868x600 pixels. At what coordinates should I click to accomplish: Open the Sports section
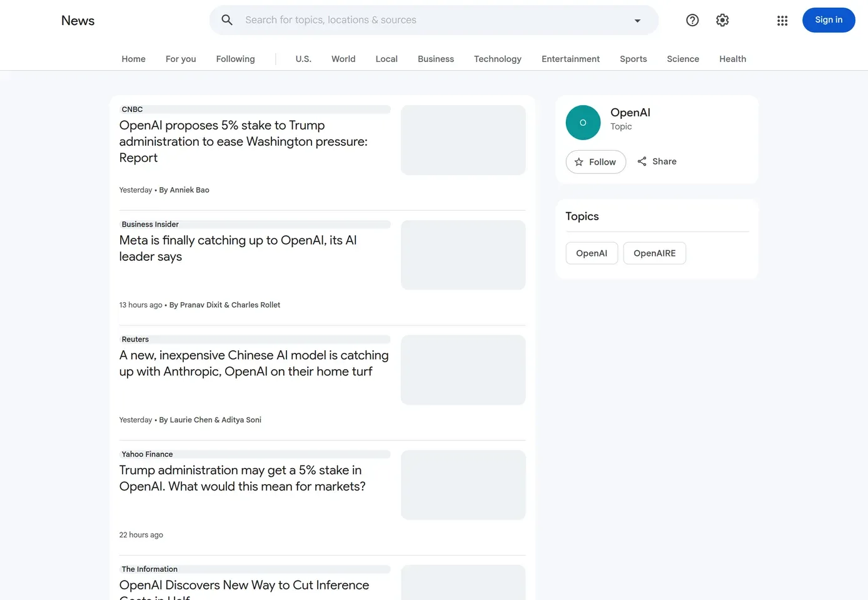[x=633, y=59]
